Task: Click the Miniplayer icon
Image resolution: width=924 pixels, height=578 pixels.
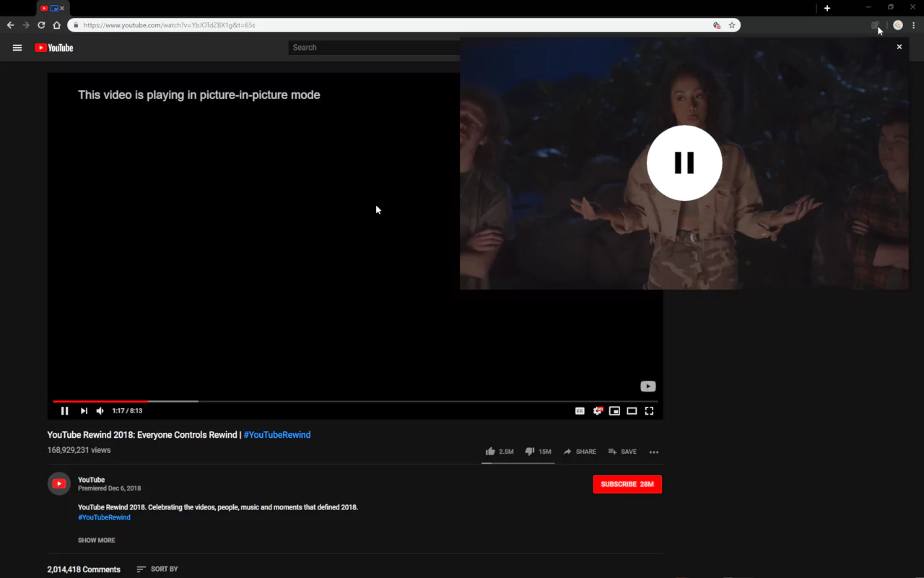Action: 614,410
